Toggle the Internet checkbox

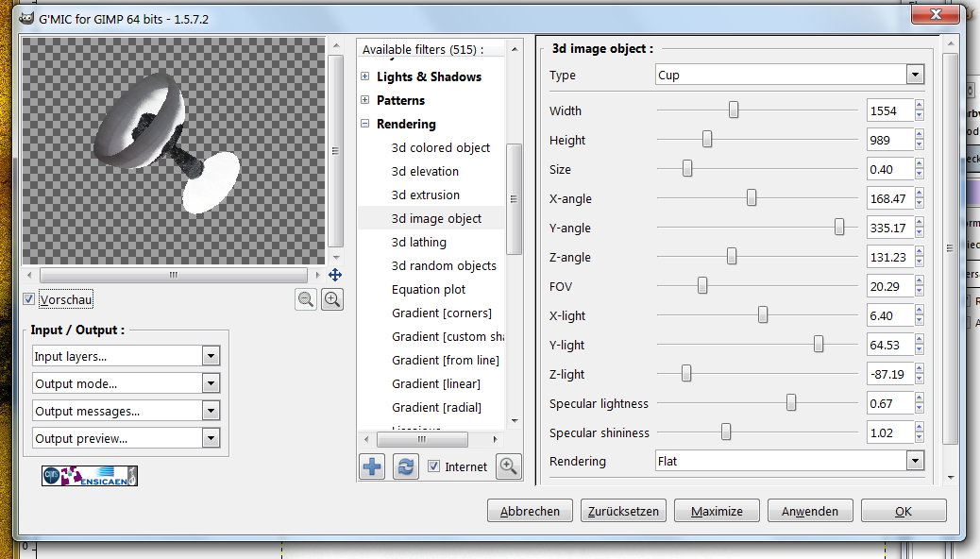coord(433,466)
